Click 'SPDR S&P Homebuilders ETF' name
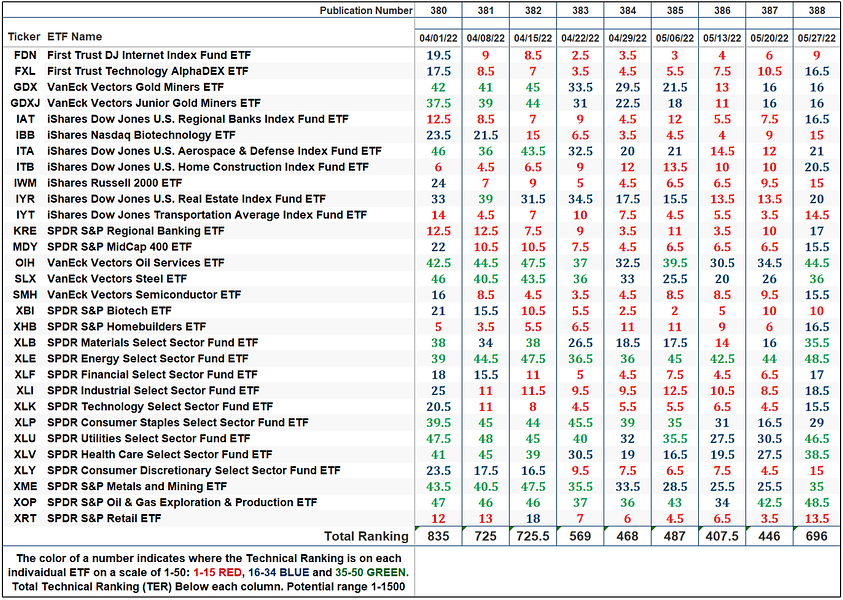Image resolution: width=843 pixels, height=600 pixels. point(127,326)
